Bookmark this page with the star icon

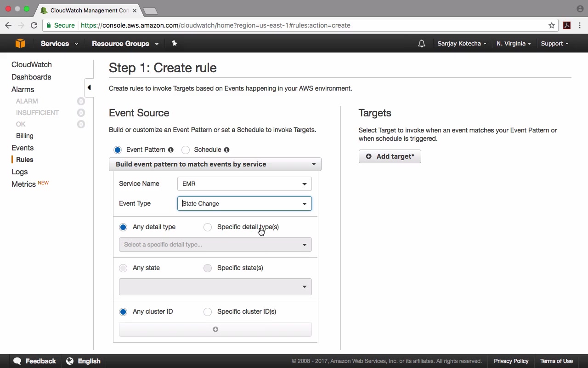552,25
